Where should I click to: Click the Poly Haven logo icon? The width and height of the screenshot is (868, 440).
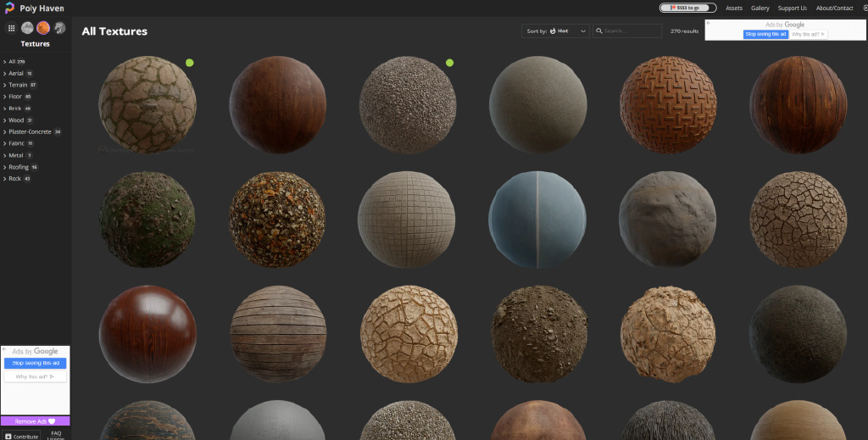click(9, 8)
